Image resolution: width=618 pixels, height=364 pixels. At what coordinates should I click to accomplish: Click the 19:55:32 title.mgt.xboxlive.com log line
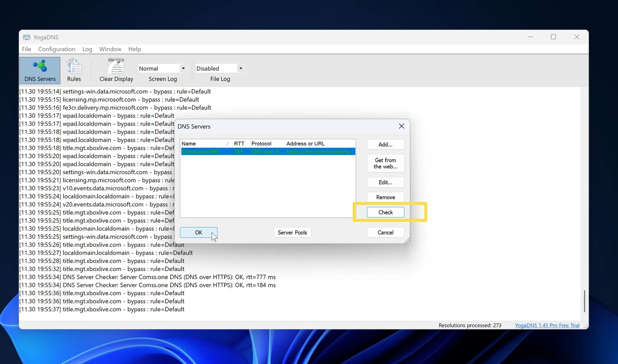102,269
